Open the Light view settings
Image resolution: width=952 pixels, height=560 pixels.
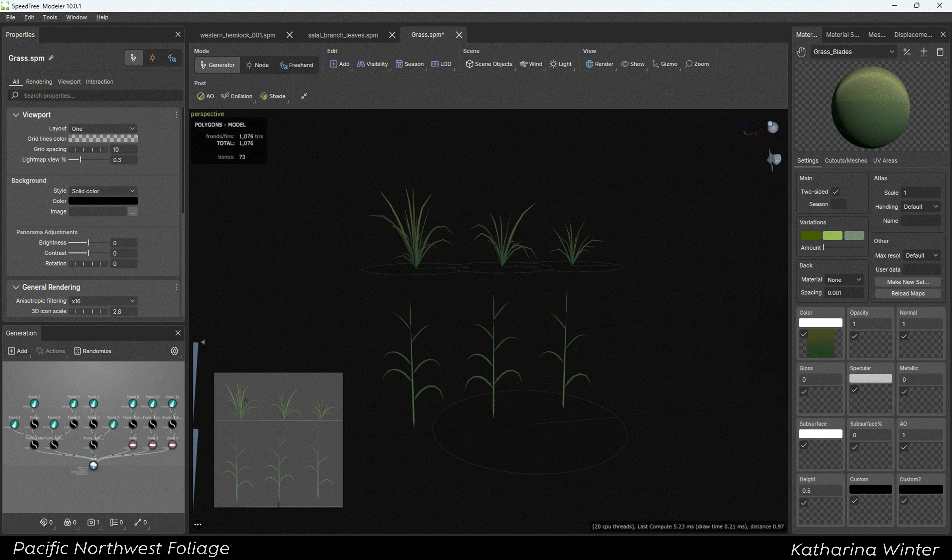(x=561, y=64)
